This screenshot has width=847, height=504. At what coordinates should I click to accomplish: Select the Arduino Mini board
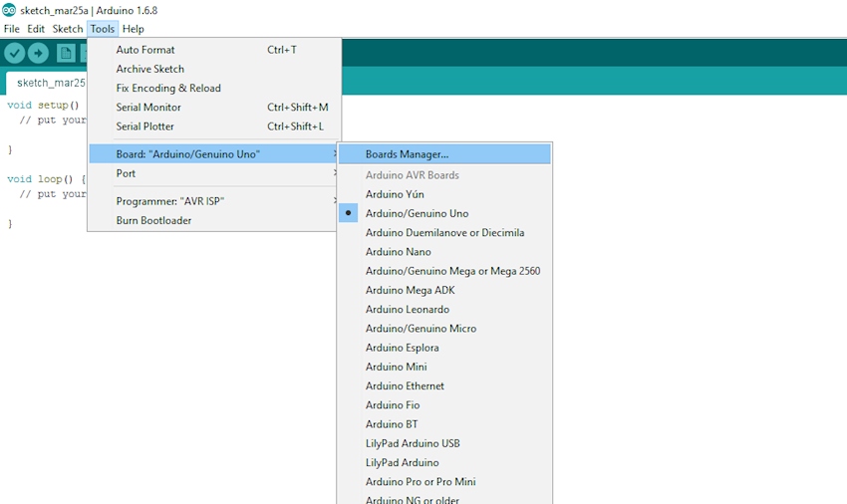[444, 367]
